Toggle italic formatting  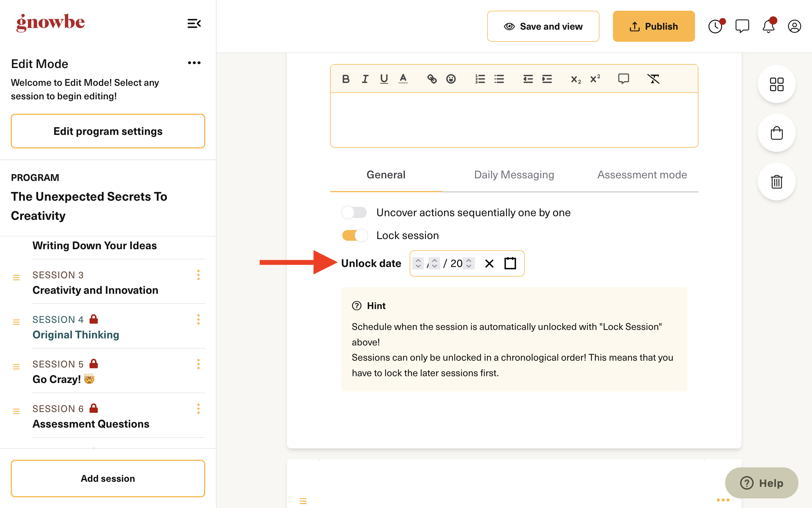(x=365, y=79)
